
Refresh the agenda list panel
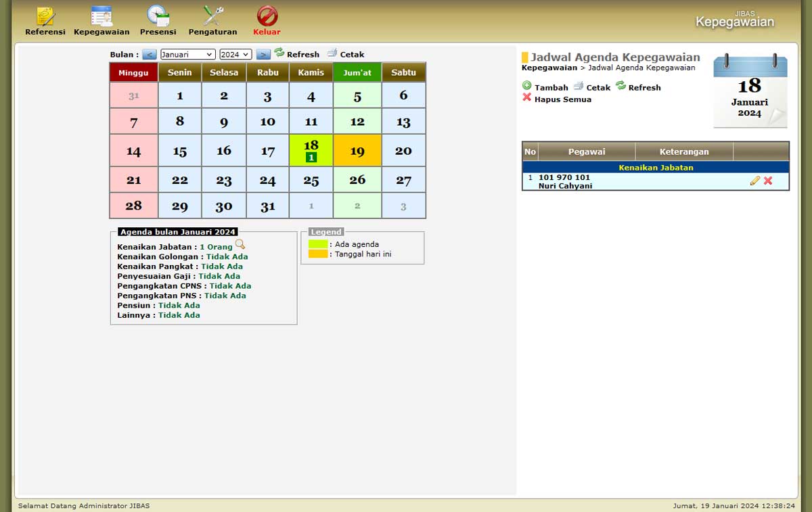638,87
